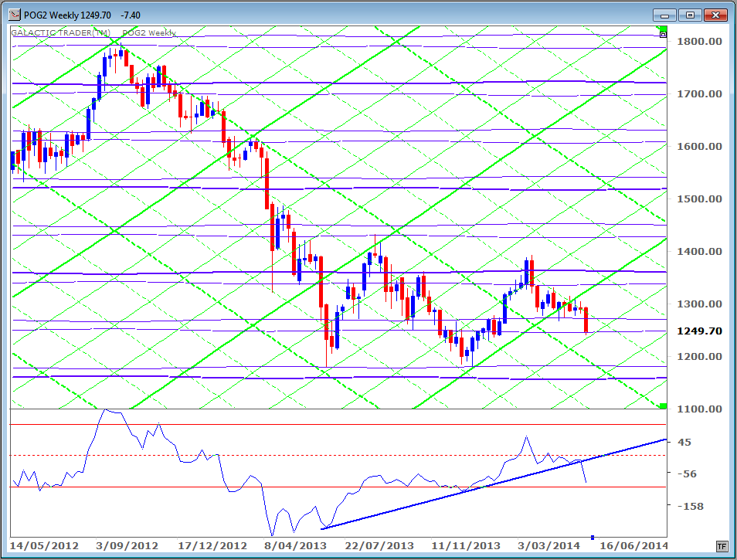Click the 1800.00 price axis label
This screenshot has height=560, width=737.
[699, 42]
